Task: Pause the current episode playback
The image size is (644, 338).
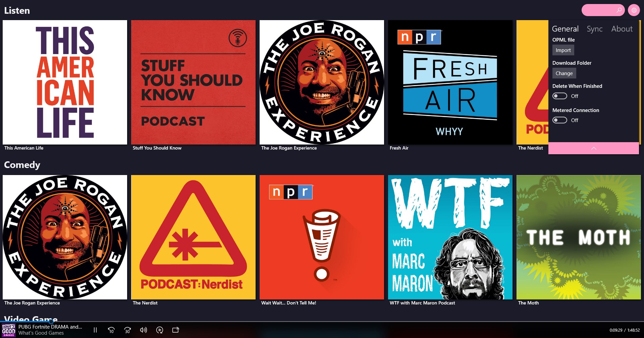Action: tap(95, 330)
